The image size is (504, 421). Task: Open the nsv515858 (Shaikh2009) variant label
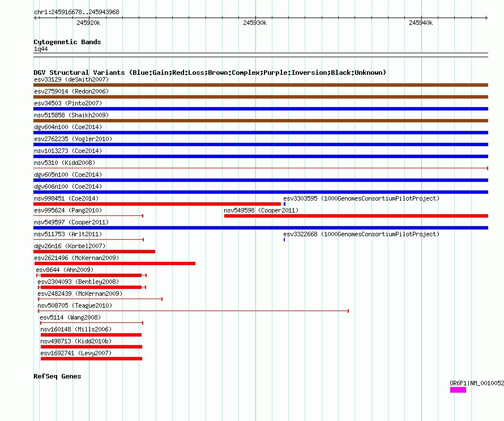coord(71,115)
